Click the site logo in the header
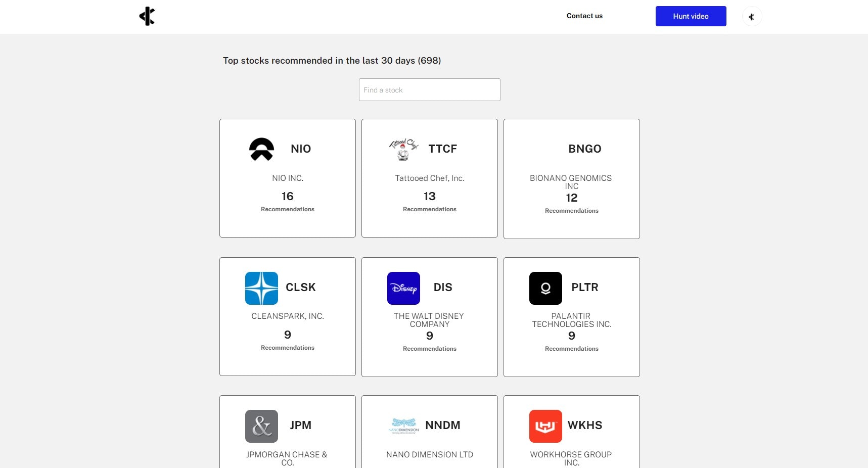 [x=147, y=16]
